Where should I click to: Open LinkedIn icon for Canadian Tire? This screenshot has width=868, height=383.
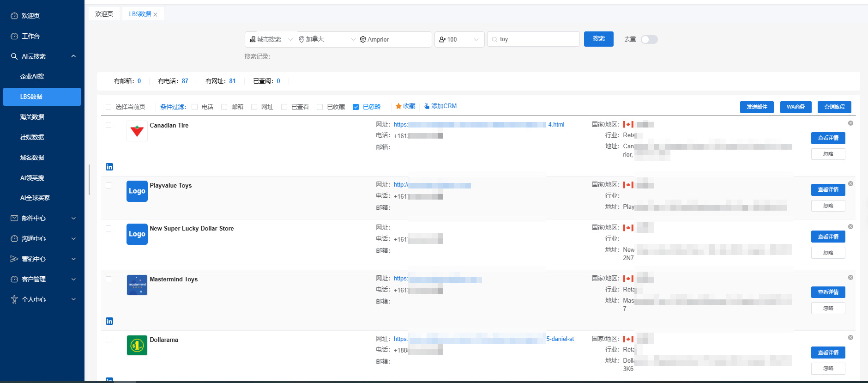(x=109, y=167)
